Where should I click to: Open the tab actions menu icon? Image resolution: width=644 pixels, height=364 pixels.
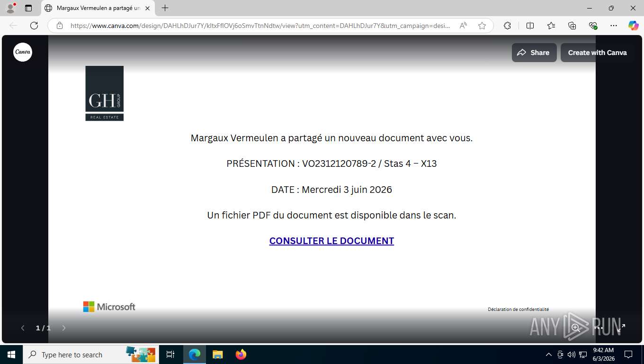28,8
